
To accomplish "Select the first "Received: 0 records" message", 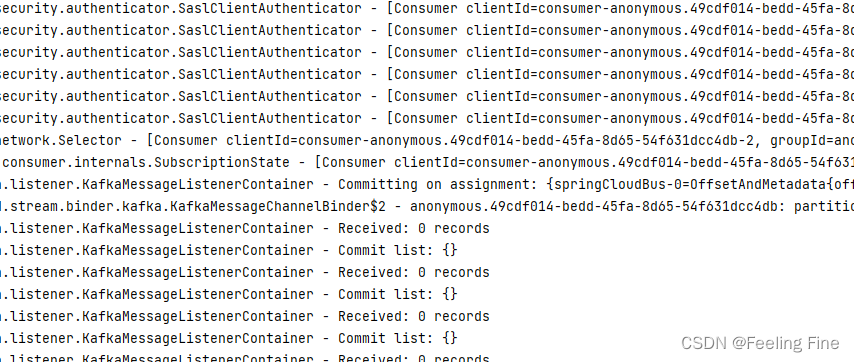I will [x=413, y=228].
